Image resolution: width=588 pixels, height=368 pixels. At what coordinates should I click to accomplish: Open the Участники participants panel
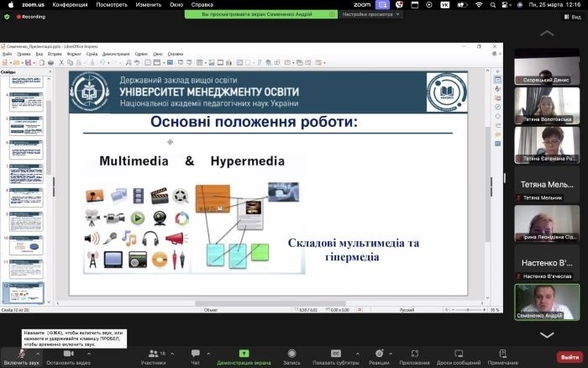point(153,355)
